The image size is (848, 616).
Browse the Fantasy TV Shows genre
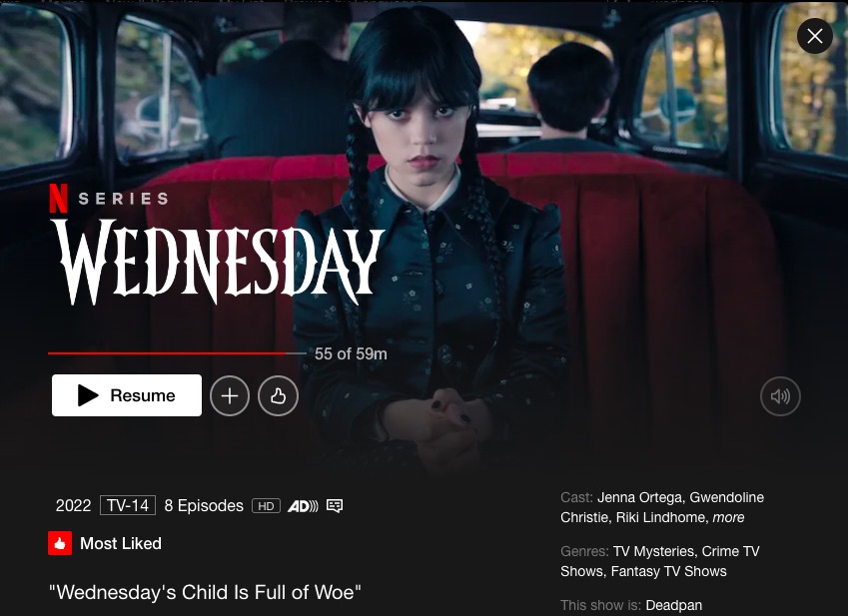click(x=668, y=571)
